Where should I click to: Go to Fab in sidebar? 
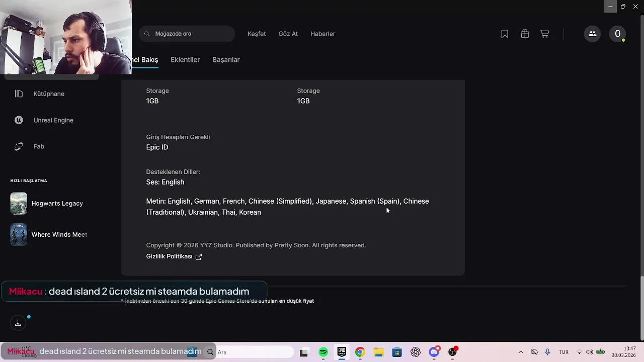39,146
